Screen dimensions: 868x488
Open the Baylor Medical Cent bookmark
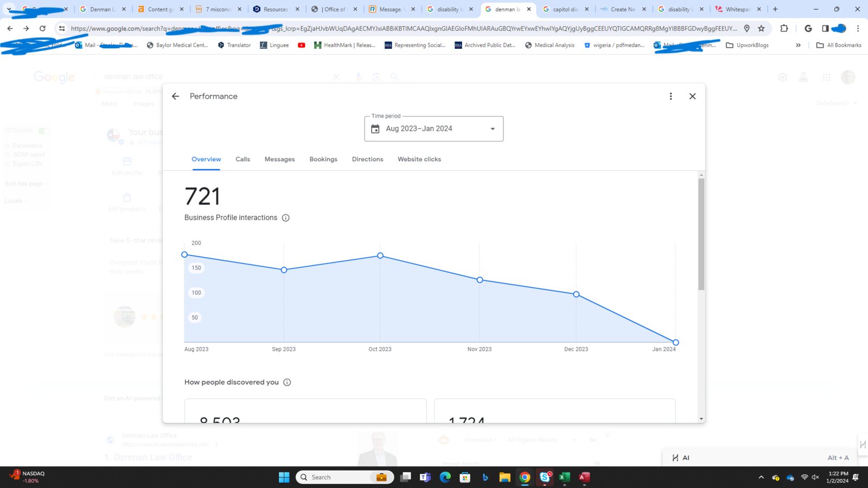pyautogui.click(x=177, y=45)
